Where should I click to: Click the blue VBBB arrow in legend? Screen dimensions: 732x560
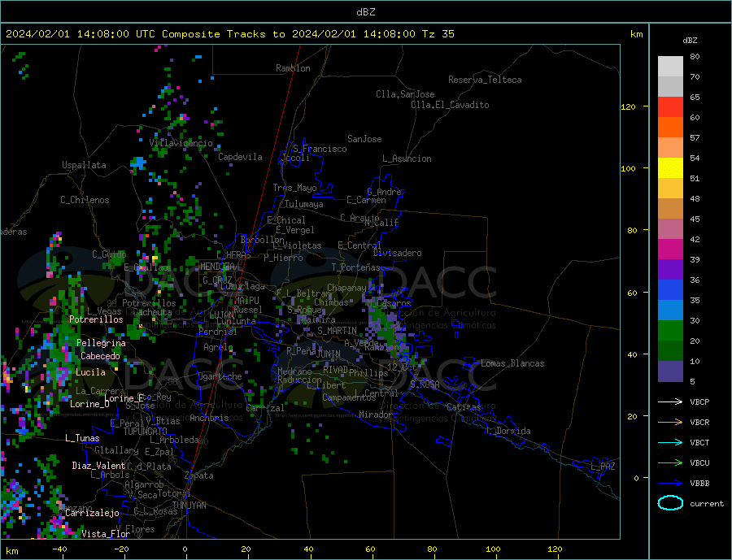[x=670, y=483]
